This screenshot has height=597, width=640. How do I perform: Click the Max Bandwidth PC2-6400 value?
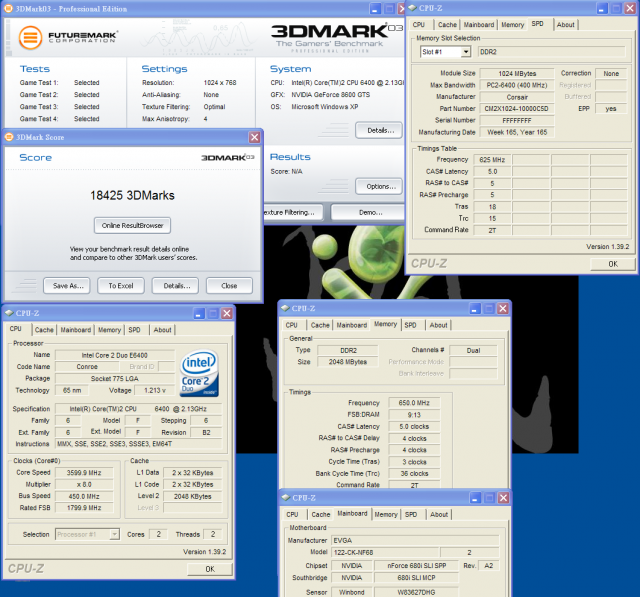pyautogui.click(x=516, y=85)
